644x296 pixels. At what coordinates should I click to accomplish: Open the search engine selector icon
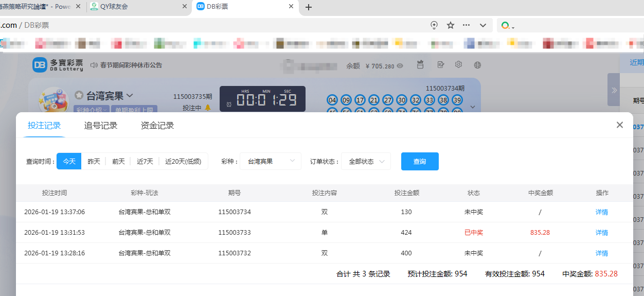click(507, 26)
